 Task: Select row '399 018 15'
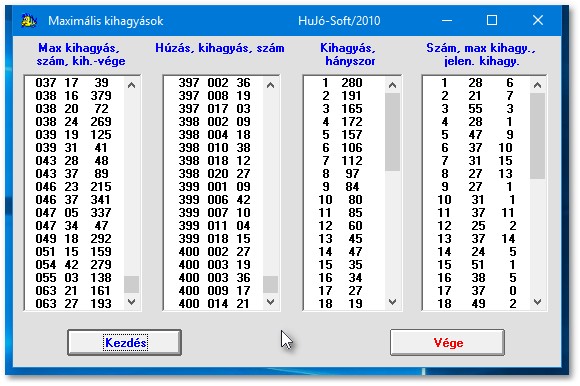click(214, 238)
